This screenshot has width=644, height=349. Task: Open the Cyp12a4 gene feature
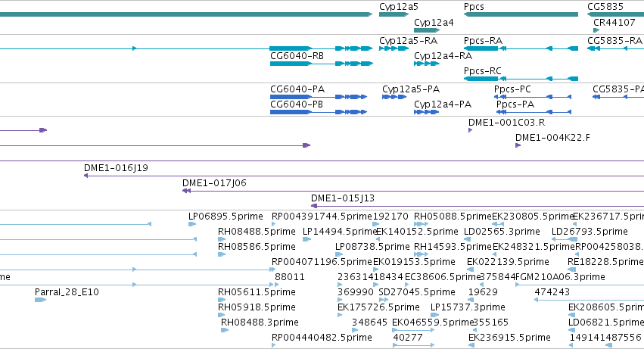click(427, 30)
